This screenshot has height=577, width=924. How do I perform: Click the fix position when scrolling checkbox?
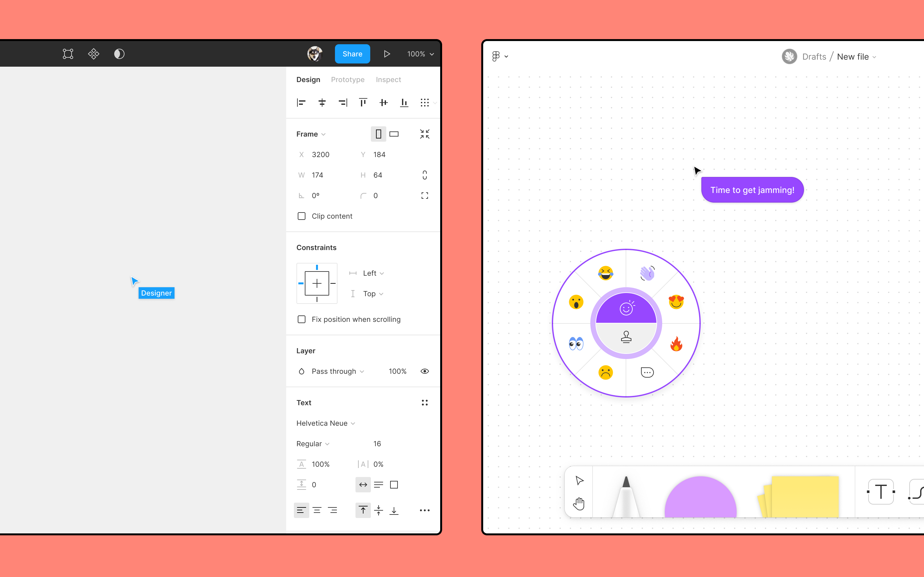[301, 319]
